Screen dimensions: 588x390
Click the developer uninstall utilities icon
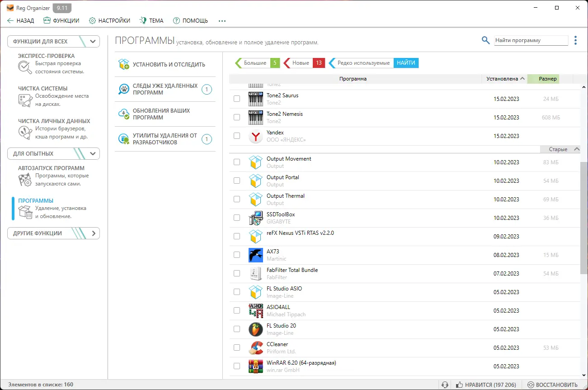[x=124, y=139]
